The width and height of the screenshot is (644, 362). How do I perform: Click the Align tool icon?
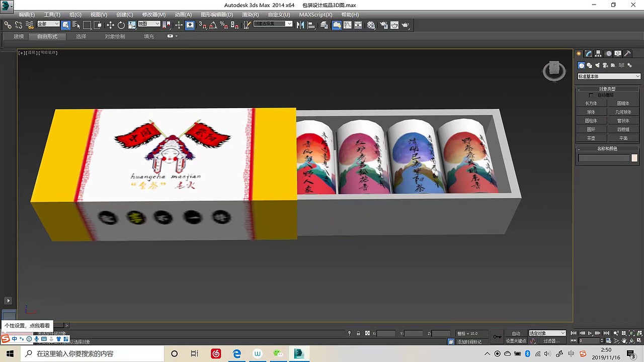pyautogui.click(x=312, y=25)
